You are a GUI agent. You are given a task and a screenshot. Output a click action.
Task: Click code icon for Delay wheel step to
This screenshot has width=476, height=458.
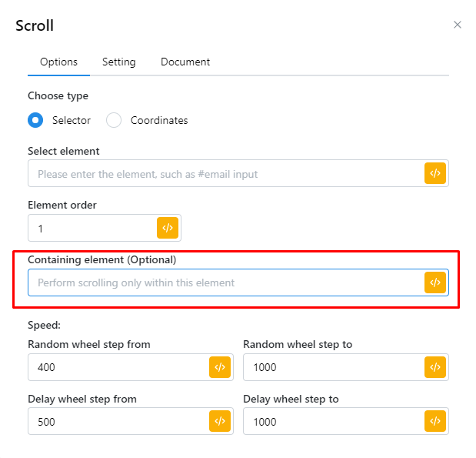pyautogui.click(x=435, y=421)
